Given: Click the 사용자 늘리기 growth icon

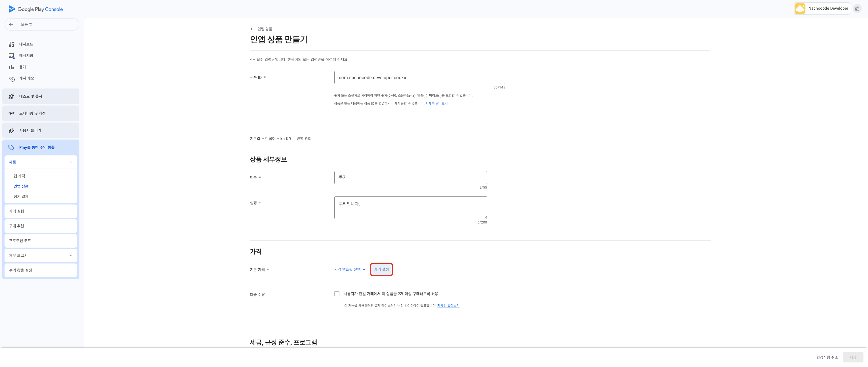Looking at the screenshot, I should 11,130.
